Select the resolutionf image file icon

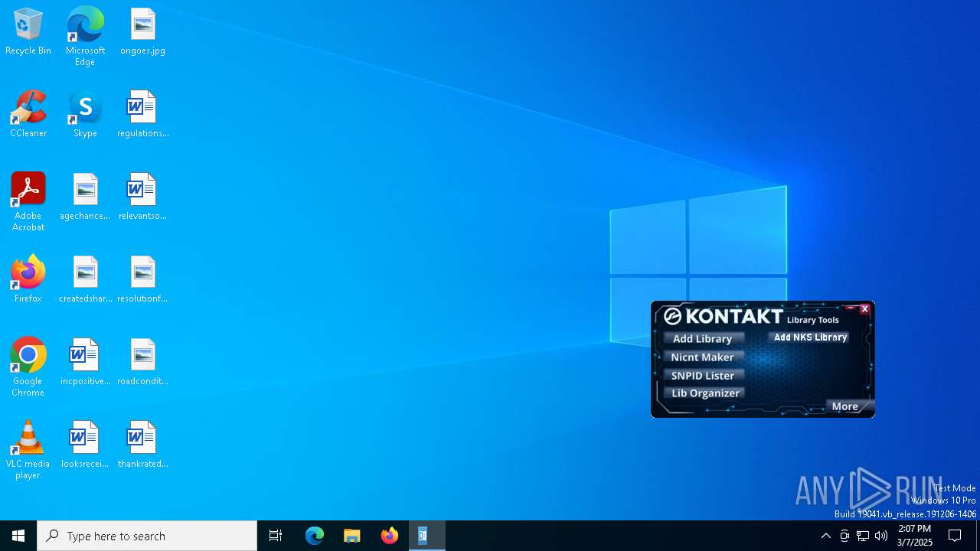point(142,280)
